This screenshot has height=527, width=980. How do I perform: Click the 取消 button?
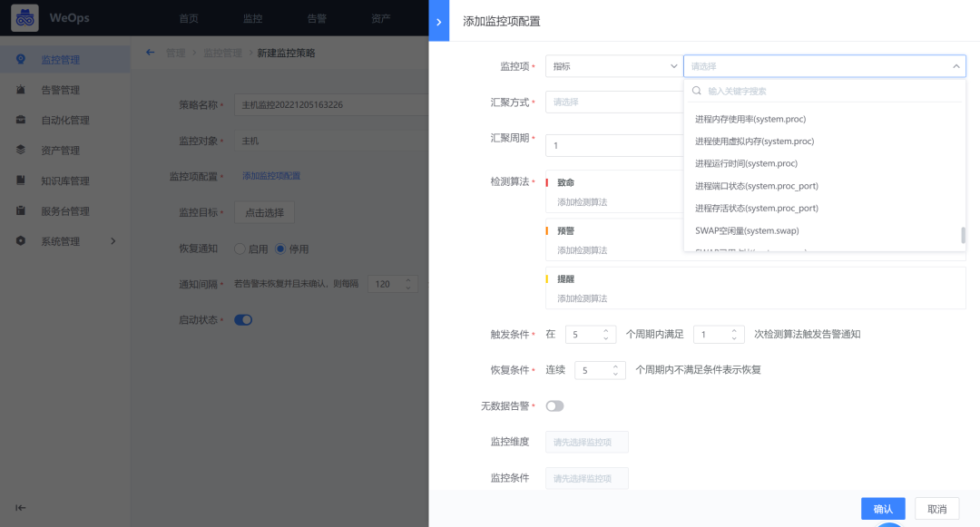[936, 509]
